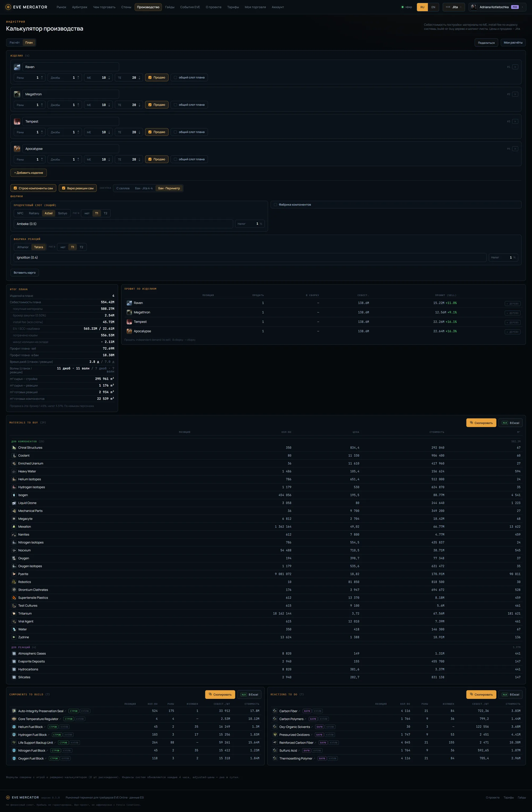Click the Налог field for the production slot
This screenshot has height=812, width=532.
[250, 224]
